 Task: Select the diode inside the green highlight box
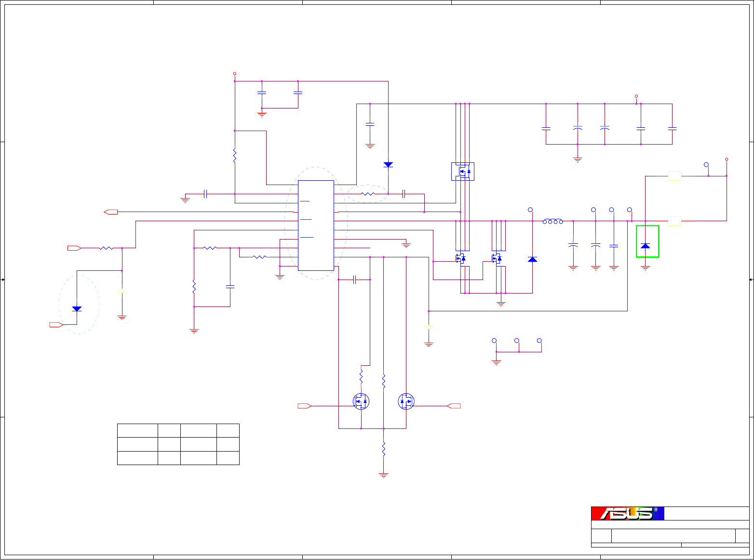pos(645,246)
